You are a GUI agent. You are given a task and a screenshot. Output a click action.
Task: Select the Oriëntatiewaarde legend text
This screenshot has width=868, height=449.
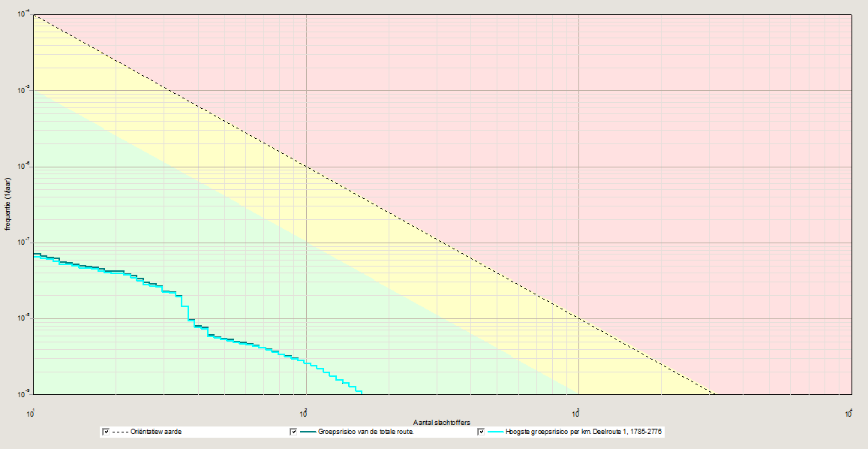point(156,432)
